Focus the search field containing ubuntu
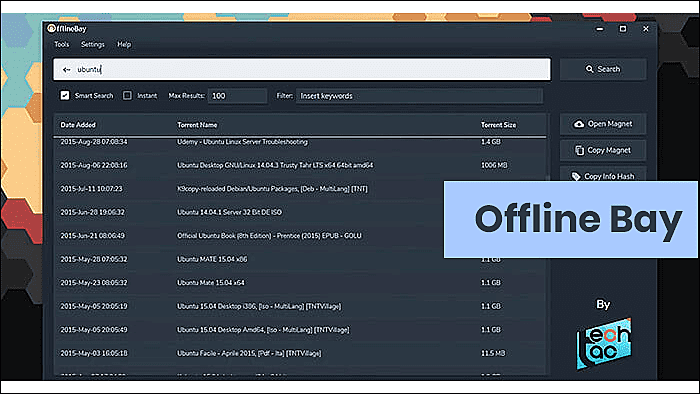The image size is (700, 394). click(302, 70)
